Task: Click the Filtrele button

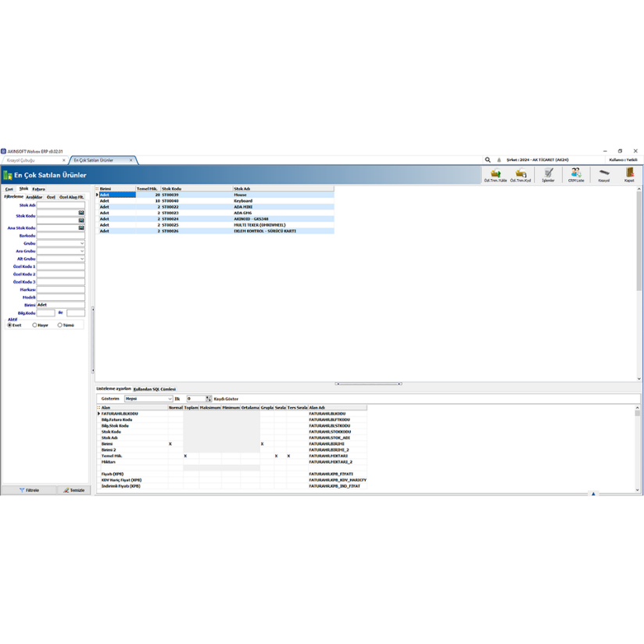Action: click(29, 490)
